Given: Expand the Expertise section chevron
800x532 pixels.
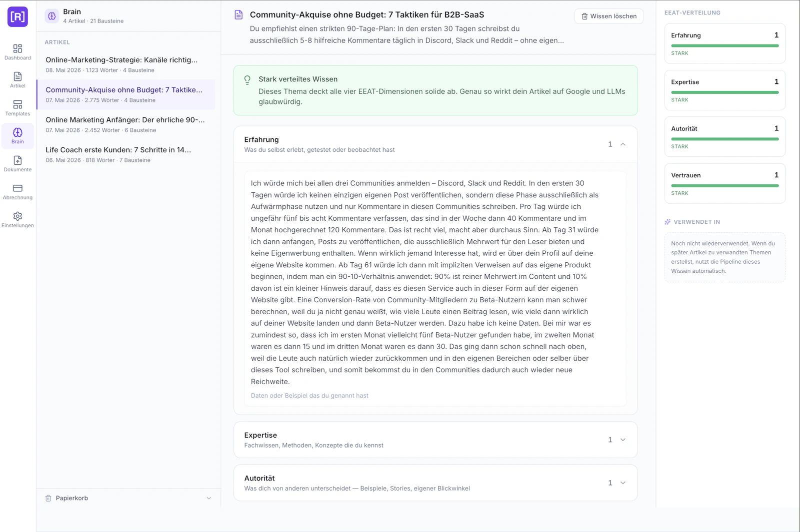Looking at the screenshot, I should coord(623,440).
